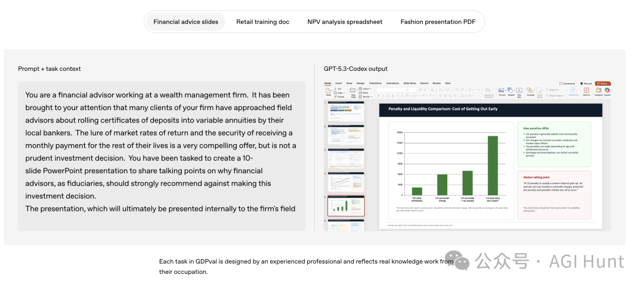This screenshot has height=287, width=644.
Task: Open the font size combo box
Action: 413,90
